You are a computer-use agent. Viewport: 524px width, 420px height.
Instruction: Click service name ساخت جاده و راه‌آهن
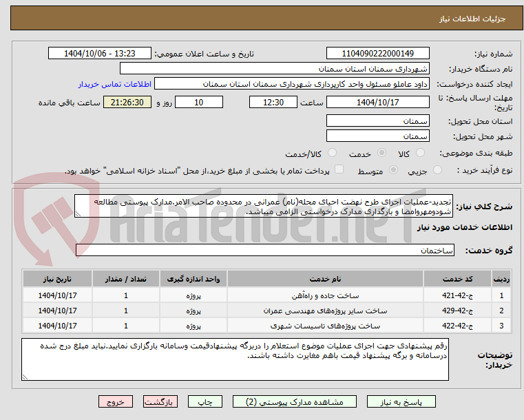tap(325, 295)
